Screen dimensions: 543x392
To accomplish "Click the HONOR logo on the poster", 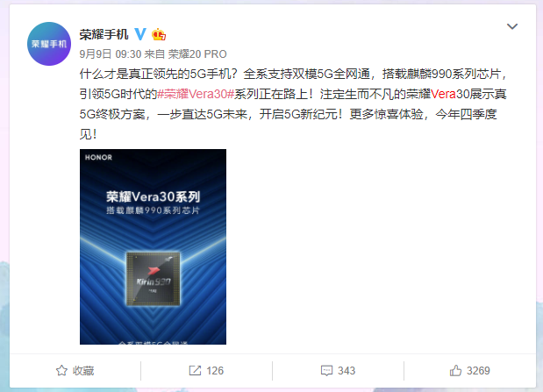I will point(99,157).
